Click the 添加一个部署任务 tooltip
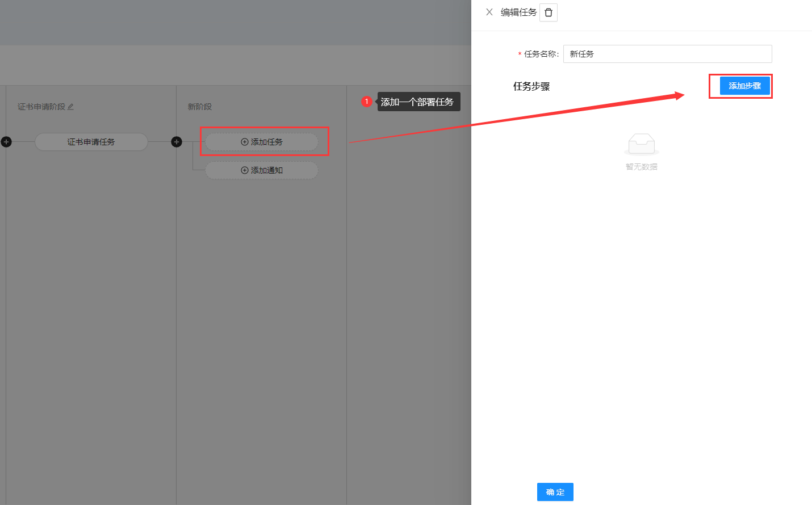The image size is (812, 505). click(x=417, y=102)
